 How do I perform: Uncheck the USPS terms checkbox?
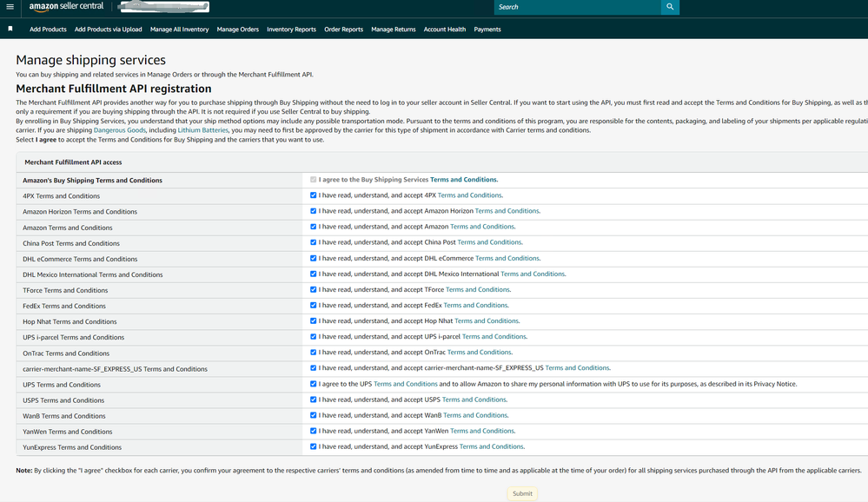click(x=314, y=400)
